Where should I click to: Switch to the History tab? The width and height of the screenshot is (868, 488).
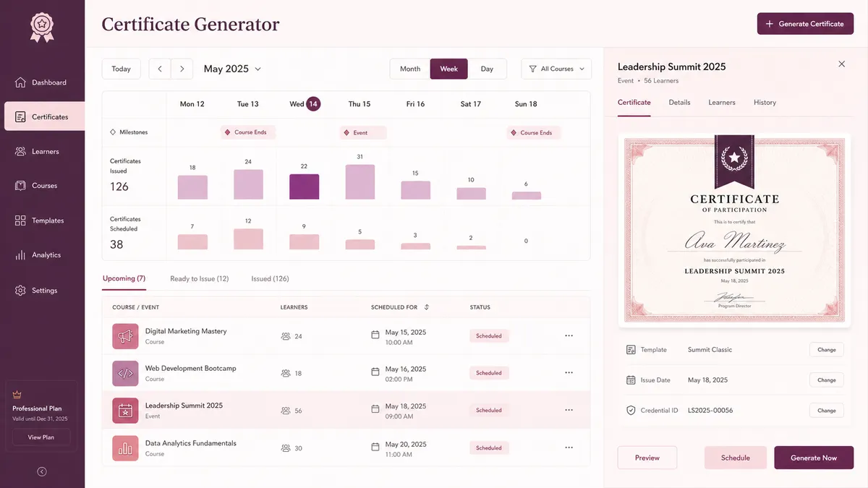pos(765,103)
